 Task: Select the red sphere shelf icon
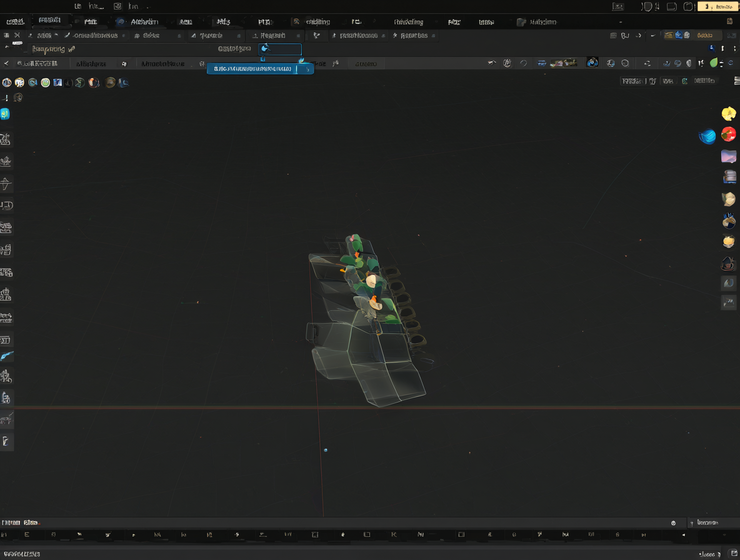[x=729, y=134]
